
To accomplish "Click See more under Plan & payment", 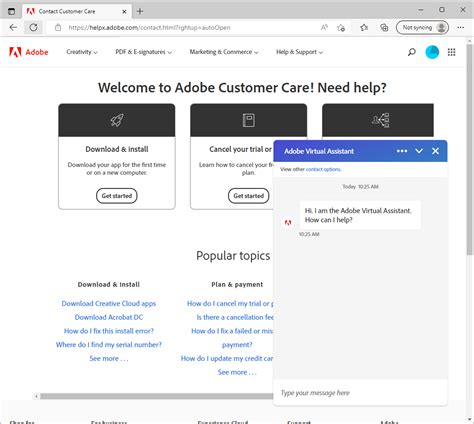I will pos(237,372).
